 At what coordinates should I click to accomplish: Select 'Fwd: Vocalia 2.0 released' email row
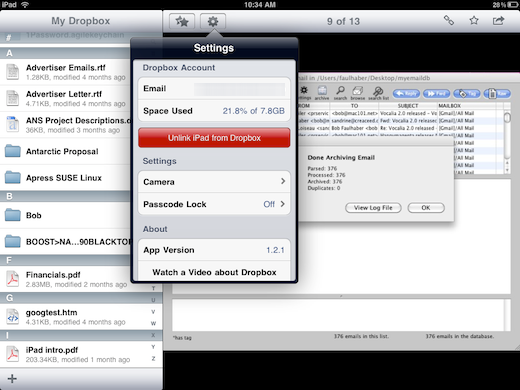(401, 121)
